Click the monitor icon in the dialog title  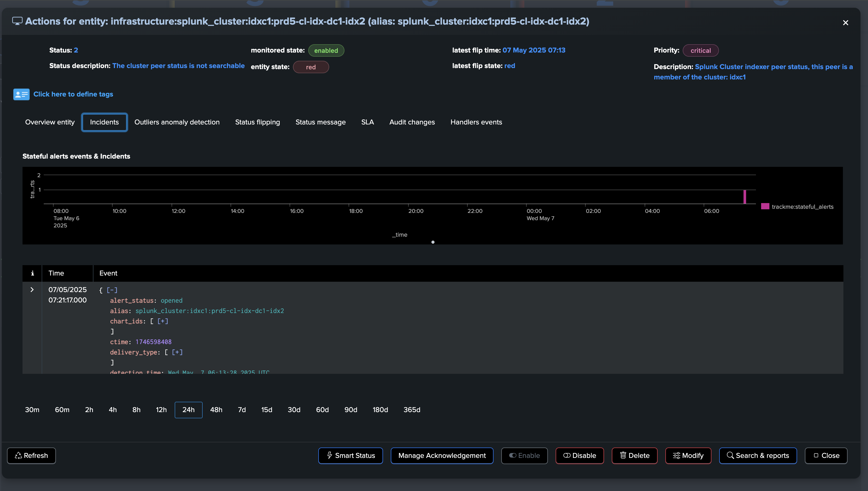(17, 21)
